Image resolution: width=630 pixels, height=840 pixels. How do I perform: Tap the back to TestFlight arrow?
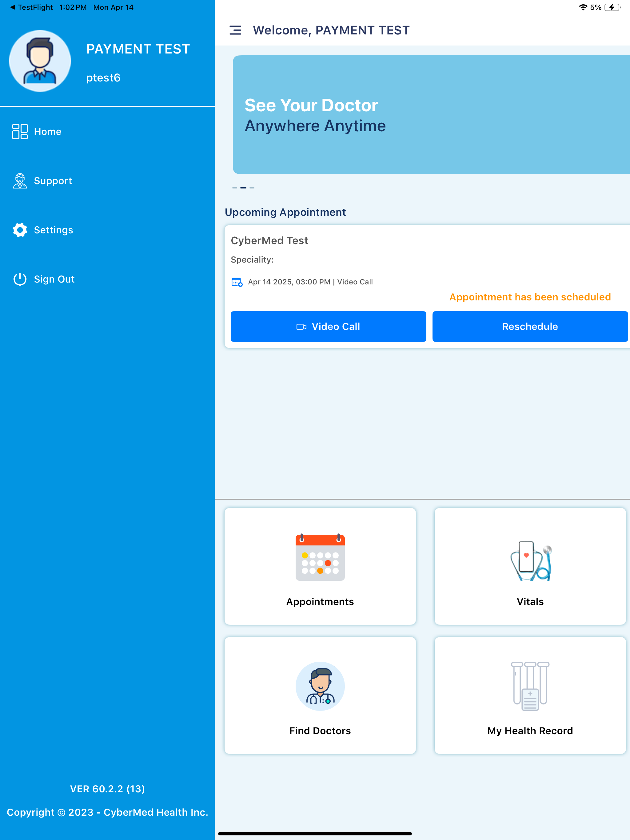(x=13, y=7)
